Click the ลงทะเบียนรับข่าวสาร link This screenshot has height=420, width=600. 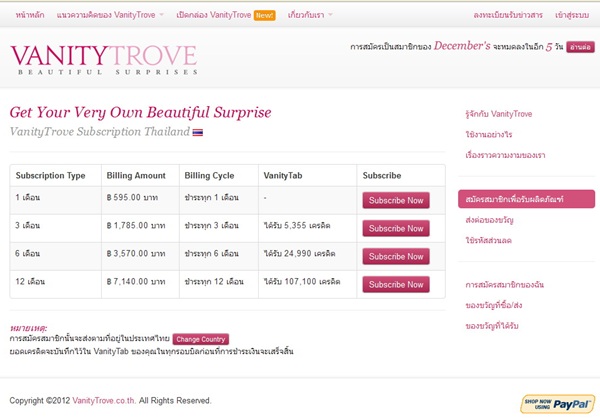[508, 15]
